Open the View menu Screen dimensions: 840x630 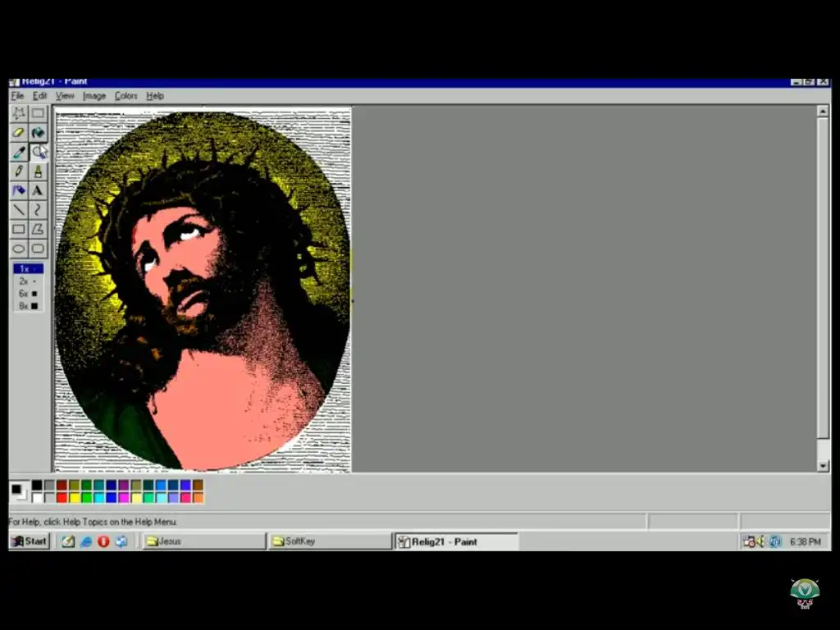[65, 96]
